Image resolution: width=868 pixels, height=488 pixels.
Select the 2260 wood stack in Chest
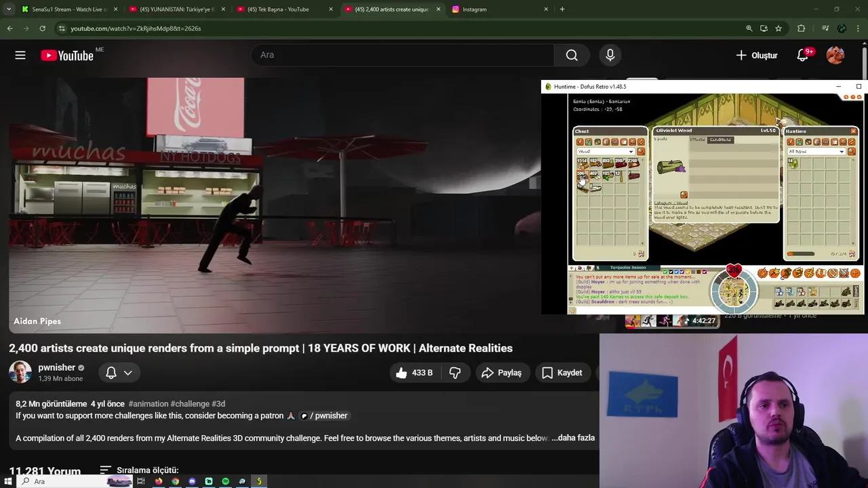(x=634, y=163)
